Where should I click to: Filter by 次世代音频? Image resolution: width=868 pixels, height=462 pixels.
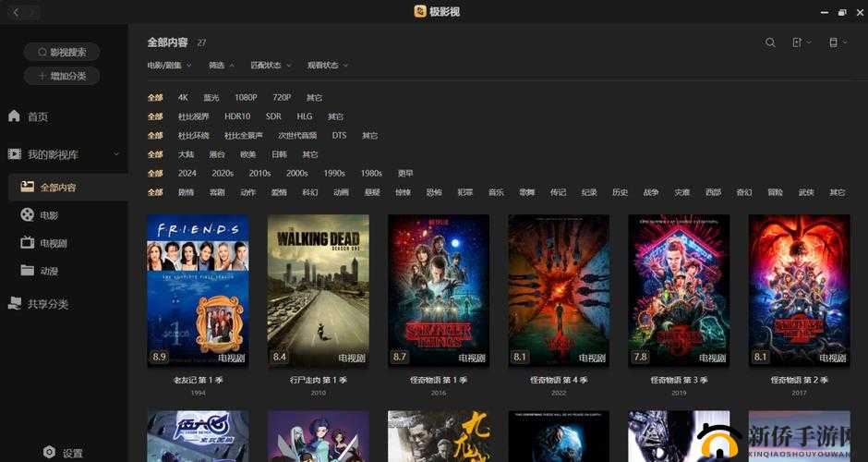click(297, 135)
